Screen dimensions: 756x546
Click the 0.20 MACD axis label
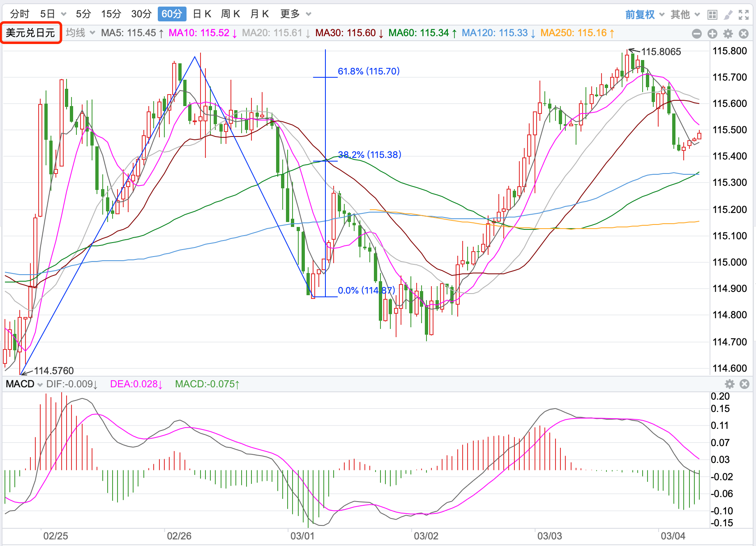click(720, 396)
